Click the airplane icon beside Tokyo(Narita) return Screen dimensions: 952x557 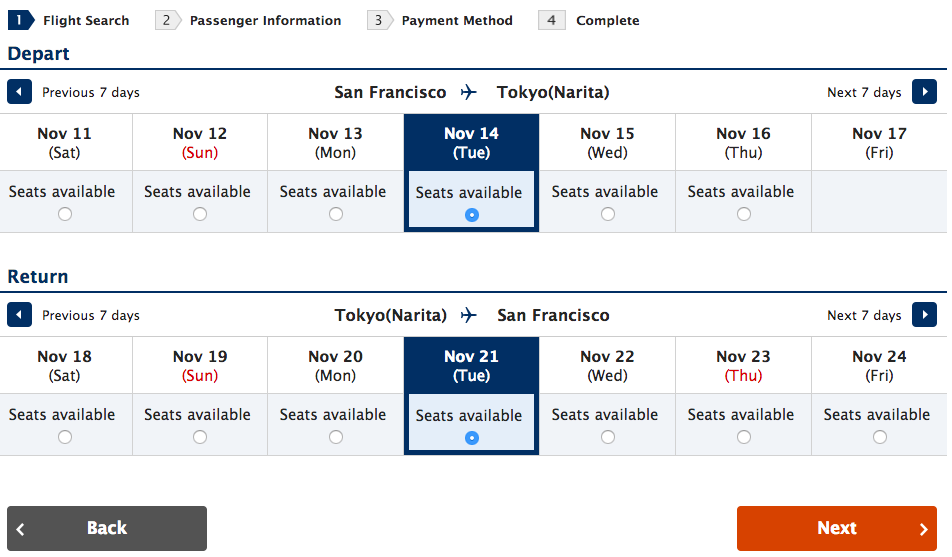click(469, 315)
